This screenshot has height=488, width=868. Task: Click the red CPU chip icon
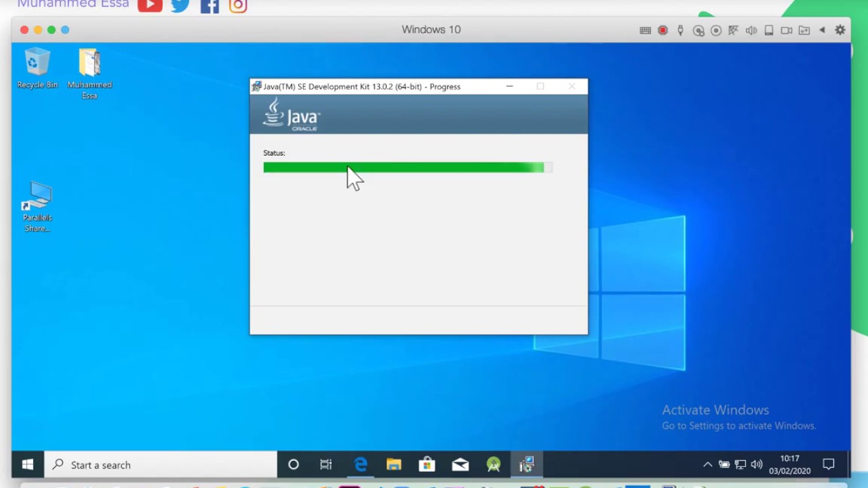(x=663, y=30)
